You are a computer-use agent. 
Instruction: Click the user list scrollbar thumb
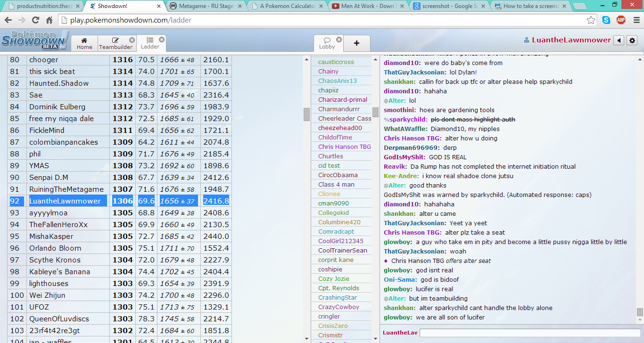pos(375,112)
